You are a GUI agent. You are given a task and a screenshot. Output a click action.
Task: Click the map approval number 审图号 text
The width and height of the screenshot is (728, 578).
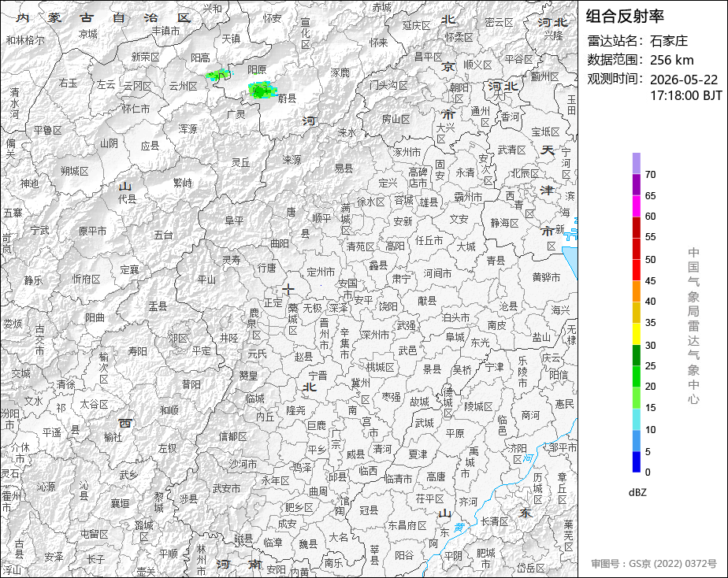point(654,564)
